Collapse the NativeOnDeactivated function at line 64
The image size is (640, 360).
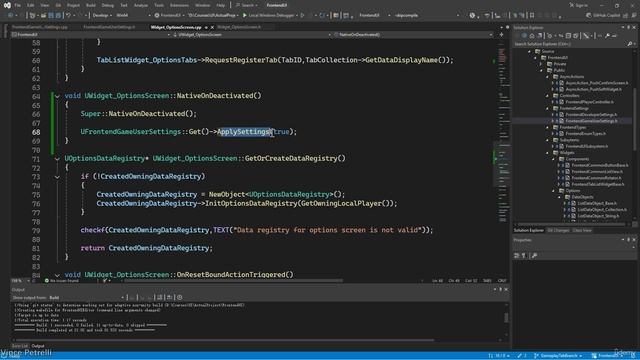(57, 96)
